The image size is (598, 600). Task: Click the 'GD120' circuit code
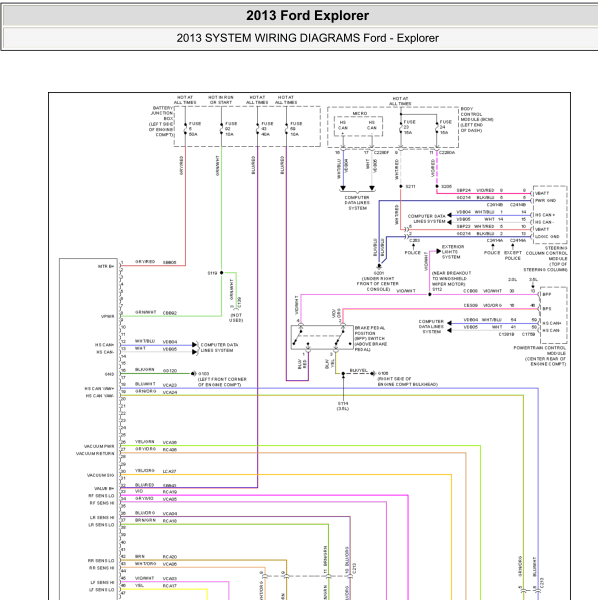(169, 371)
